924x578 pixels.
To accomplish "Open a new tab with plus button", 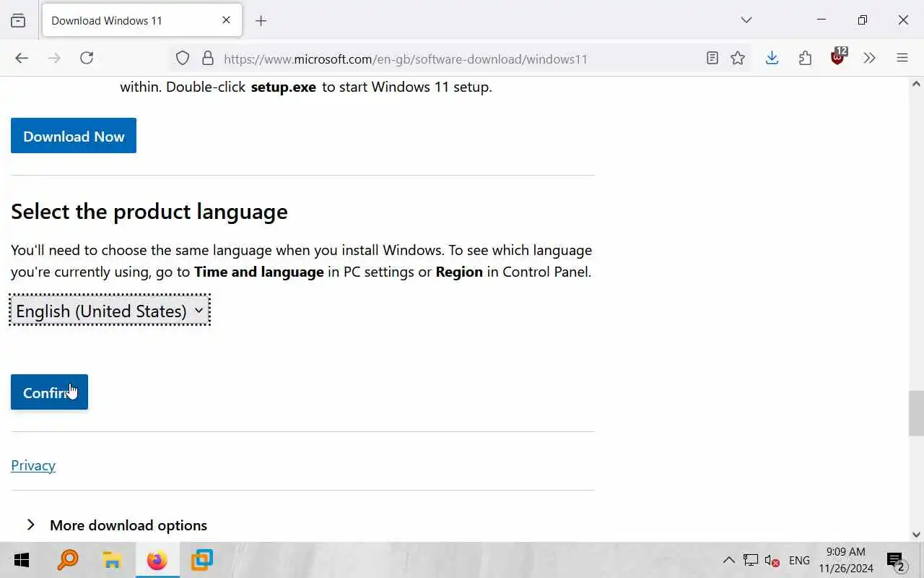I will coord(261,21).
